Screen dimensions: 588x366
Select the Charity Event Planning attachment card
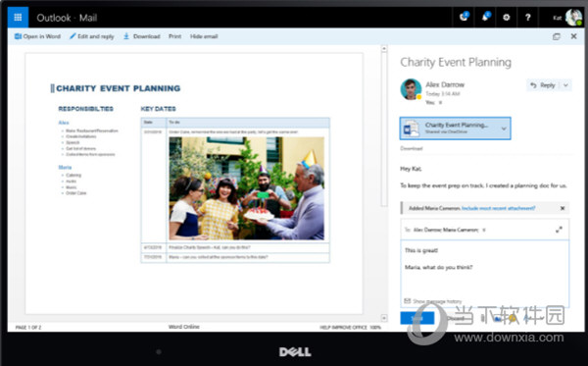pos(456,129)
